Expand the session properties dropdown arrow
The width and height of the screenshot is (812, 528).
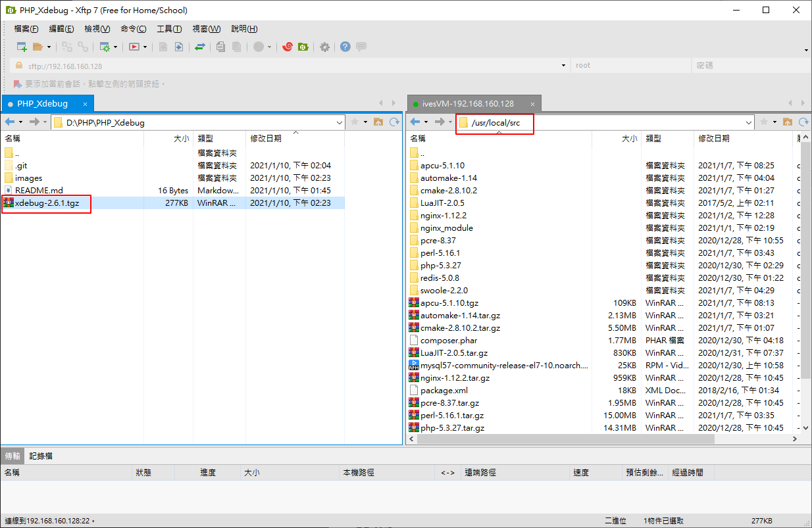pos(116,47)
